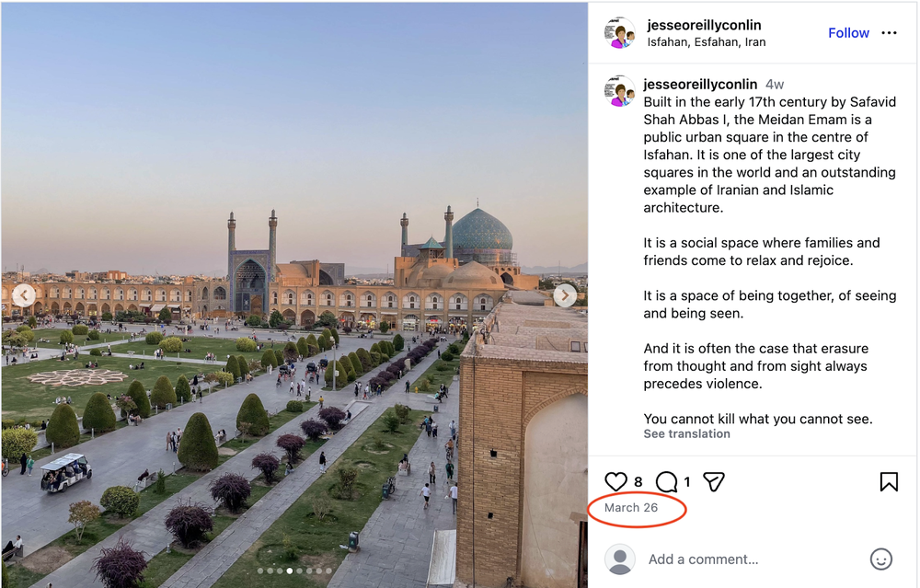View the 8 likes count
Viewport: 920px width, 588px height.
click(638, 482)
